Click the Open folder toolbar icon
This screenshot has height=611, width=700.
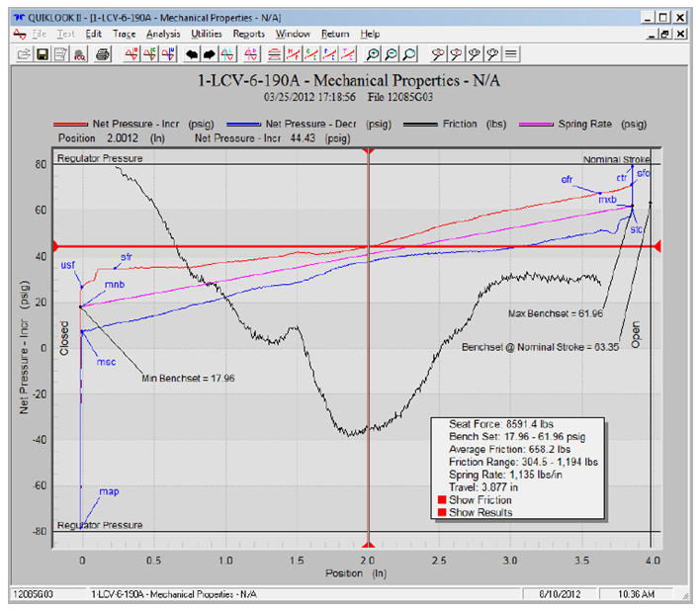(24, 54)
